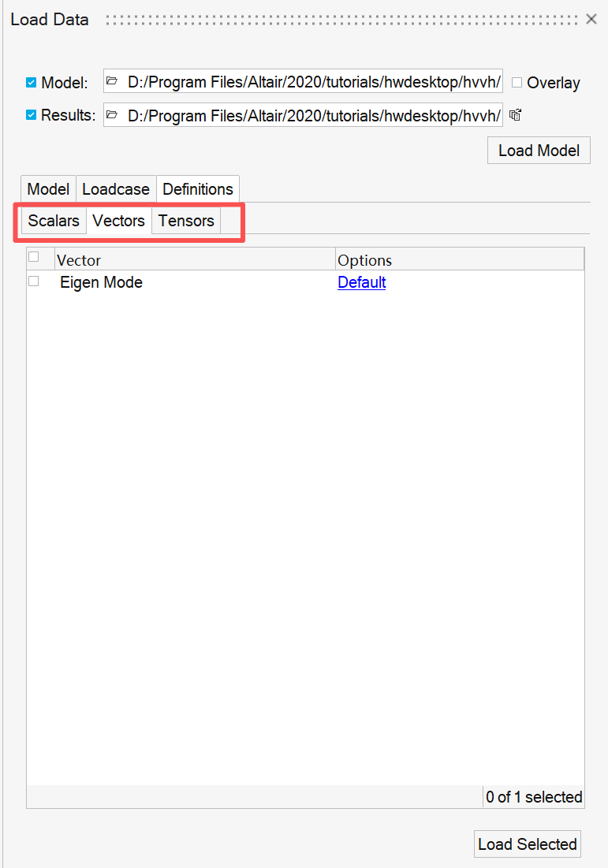Click the Load Selected button
The height and width of the screenshot is (868, 608).
coord(527,844)
